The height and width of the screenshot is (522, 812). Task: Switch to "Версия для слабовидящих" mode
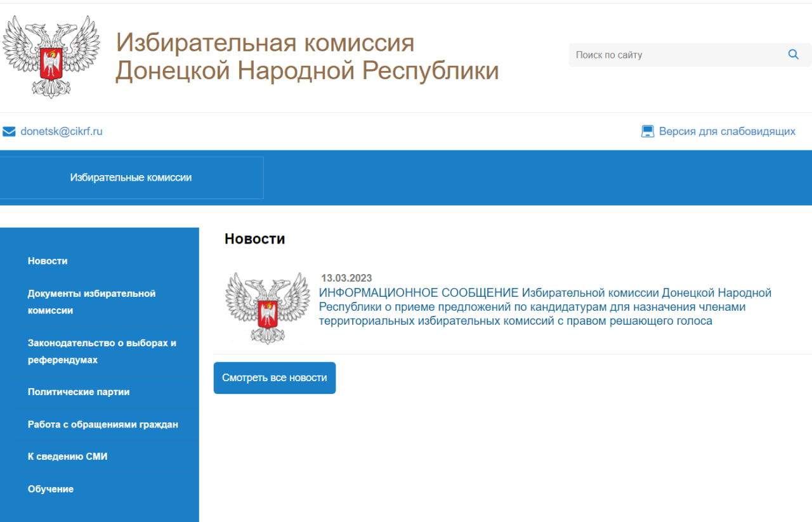(x=726, y=131)
